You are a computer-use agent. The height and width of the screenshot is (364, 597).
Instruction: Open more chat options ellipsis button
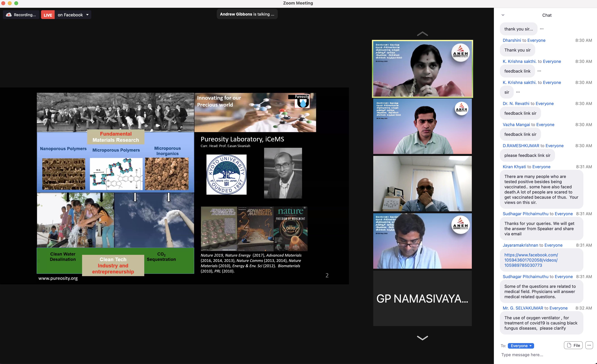click(589, 345)
